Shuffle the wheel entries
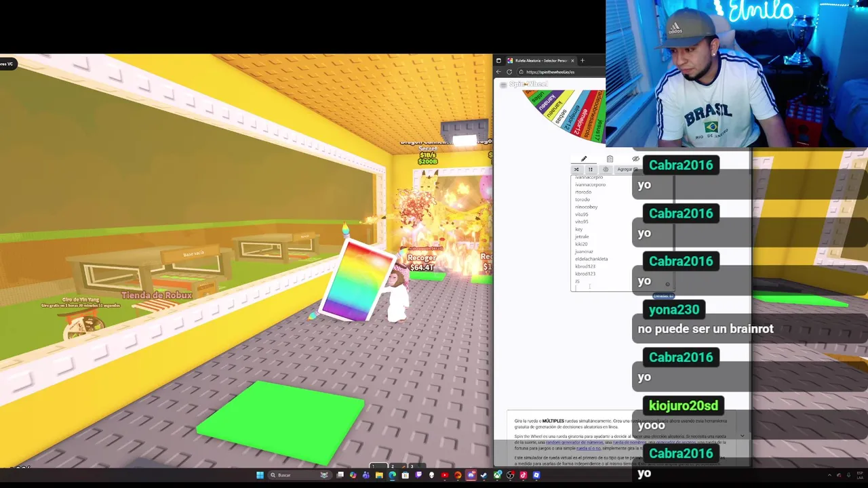868x488 pixels. click(576, 169)
